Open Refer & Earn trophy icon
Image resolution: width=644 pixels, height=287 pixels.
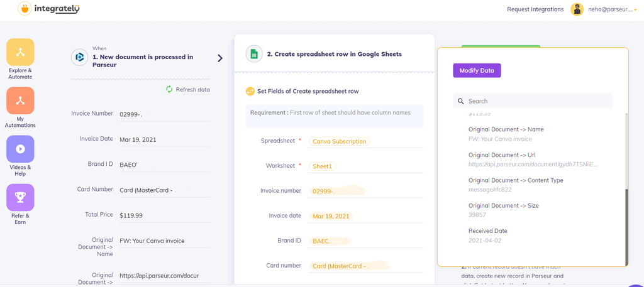(20, 197)
